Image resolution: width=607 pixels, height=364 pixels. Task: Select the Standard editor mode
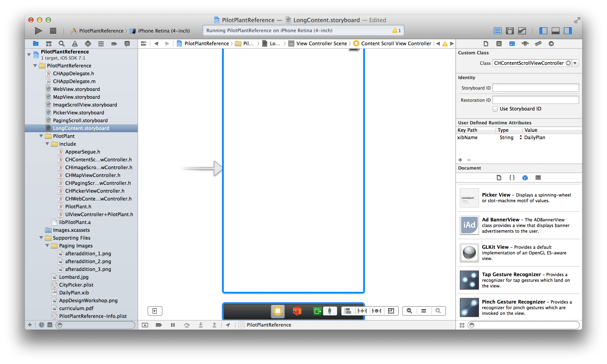click(497, 31)
